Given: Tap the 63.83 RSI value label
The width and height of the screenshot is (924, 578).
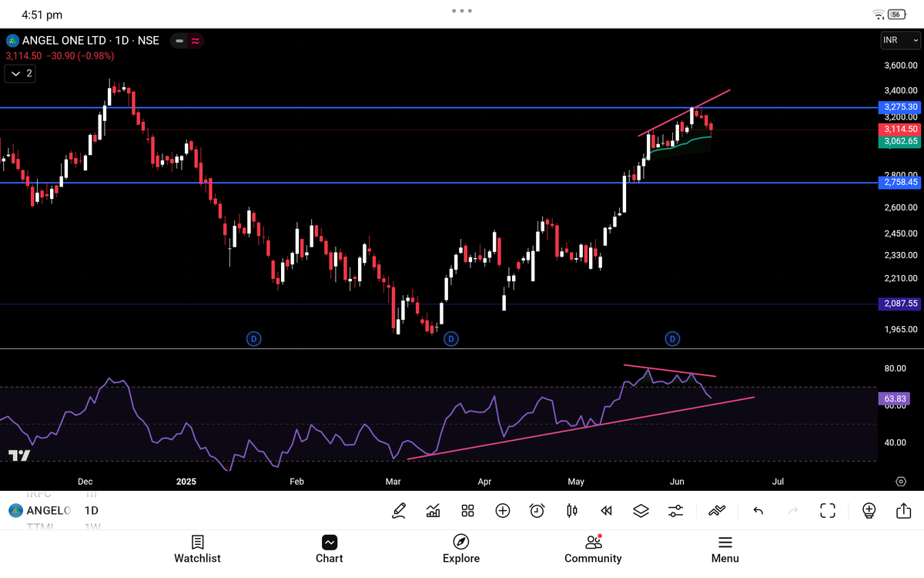Looking at the screenshot, I should tap(894, 398).
